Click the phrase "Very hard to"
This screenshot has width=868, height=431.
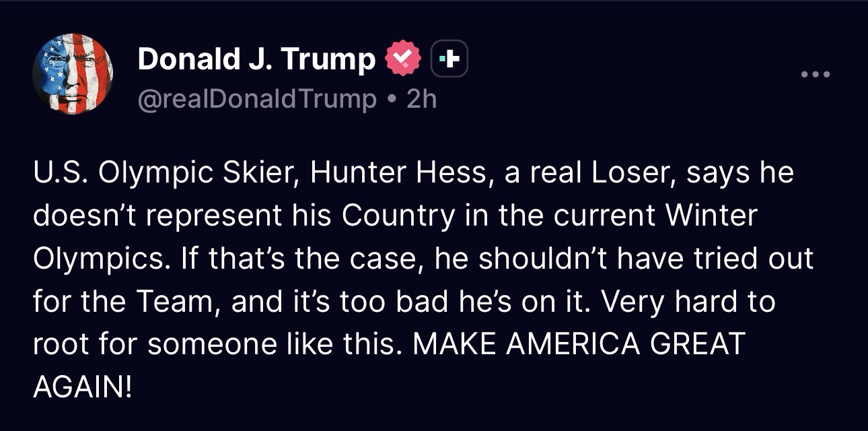688,302
